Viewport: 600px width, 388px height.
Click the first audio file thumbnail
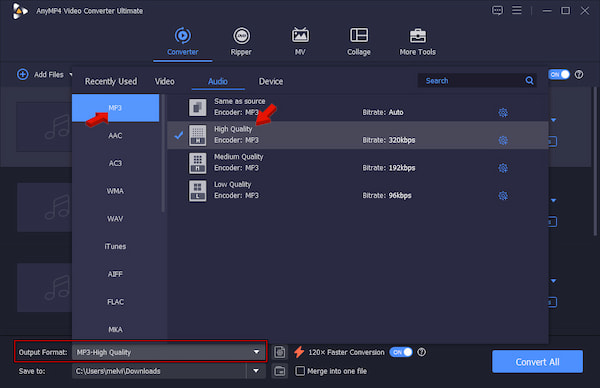pyautogui.click(x=44, y=127)
